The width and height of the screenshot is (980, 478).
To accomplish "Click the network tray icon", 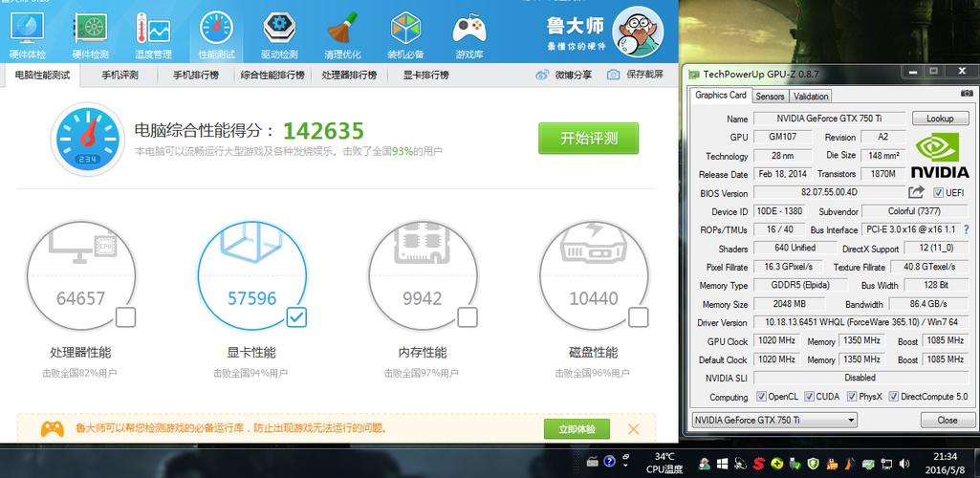I will pyautogui.click(x=886, y=464).
